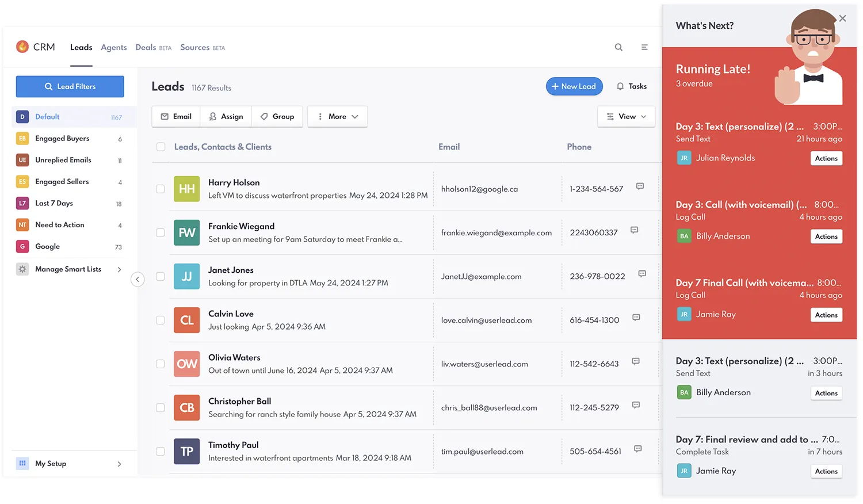Expand the View dropdown

pos(626,117)
